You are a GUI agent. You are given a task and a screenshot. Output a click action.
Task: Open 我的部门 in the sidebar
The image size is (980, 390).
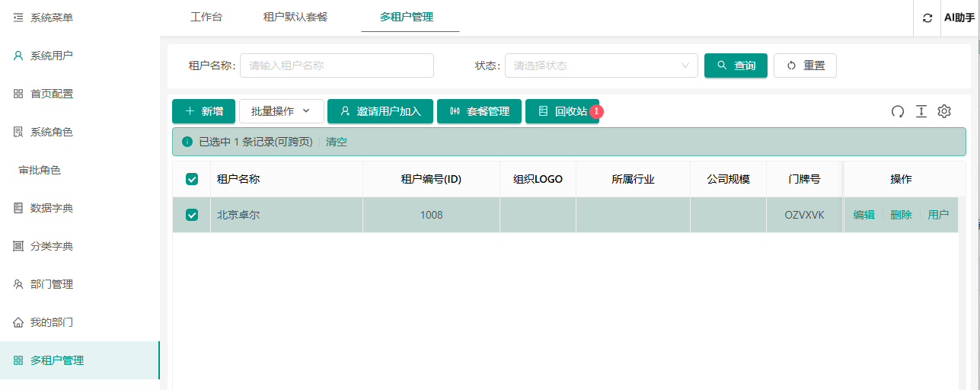(51, 322)
